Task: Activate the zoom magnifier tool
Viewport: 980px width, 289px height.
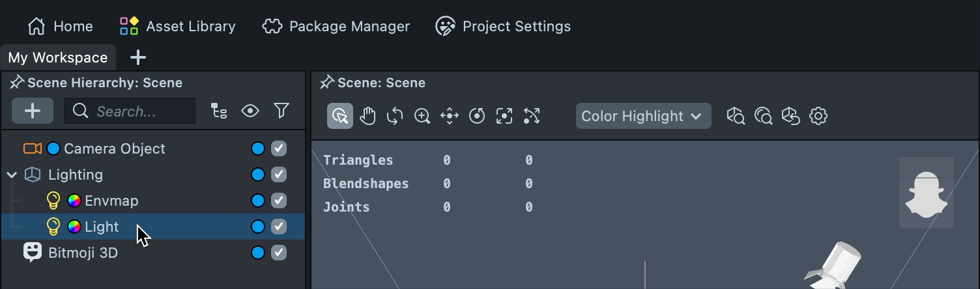Action: click(x=422, y=117)
